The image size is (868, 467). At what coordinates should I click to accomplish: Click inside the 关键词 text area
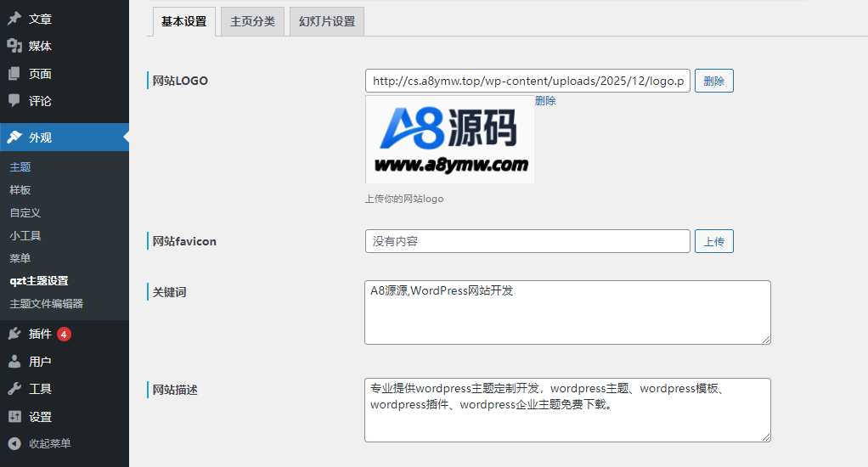(x=567, y=312)
